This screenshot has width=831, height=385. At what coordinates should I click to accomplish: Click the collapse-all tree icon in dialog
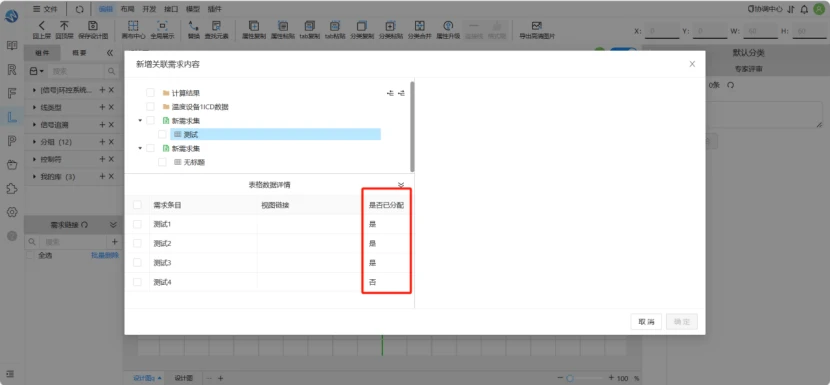pos(402,93)
